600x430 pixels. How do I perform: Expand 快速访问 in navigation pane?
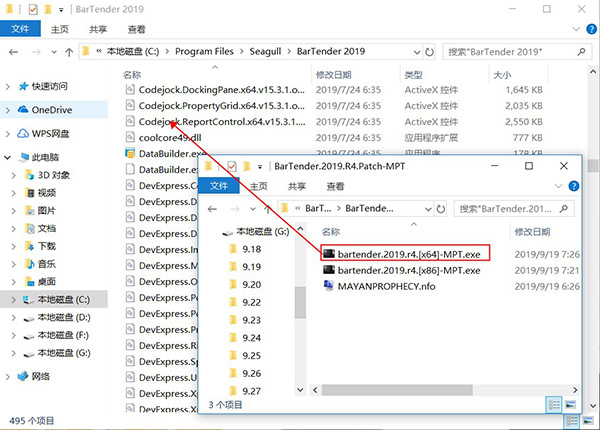[x=8, y=86]
